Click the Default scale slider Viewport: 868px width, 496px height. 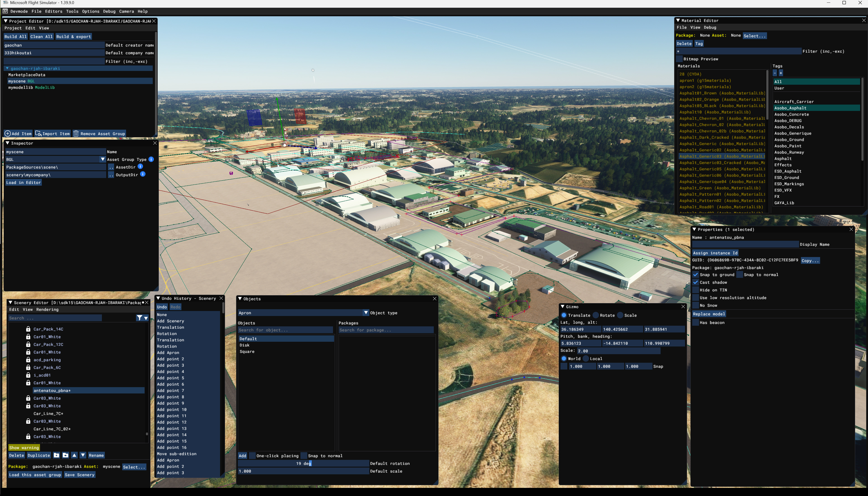tap(303, 471)
